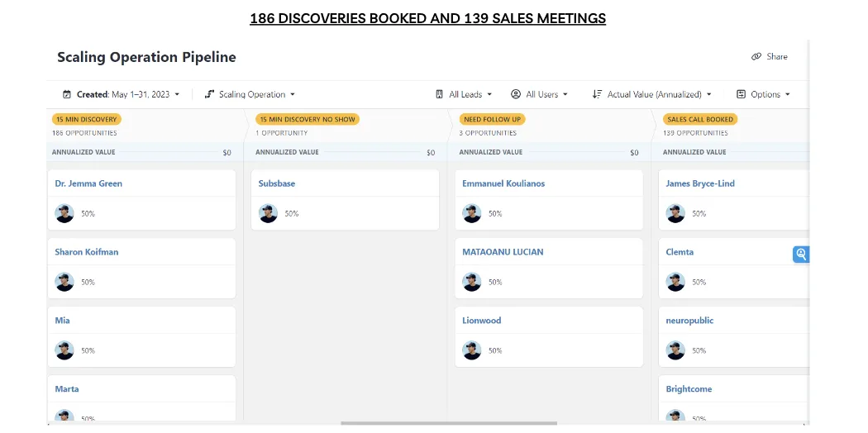
Task: Expand the Actual Value (Annualized) sort dropdown
Action: pyautogui.click(x=659, y=94)
